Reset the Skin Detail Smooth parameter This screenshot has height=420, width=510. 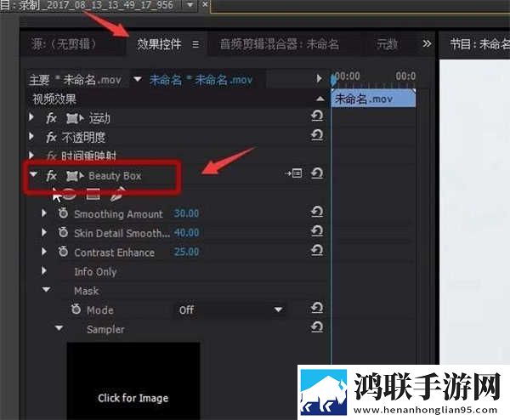(x=317, y=230)
